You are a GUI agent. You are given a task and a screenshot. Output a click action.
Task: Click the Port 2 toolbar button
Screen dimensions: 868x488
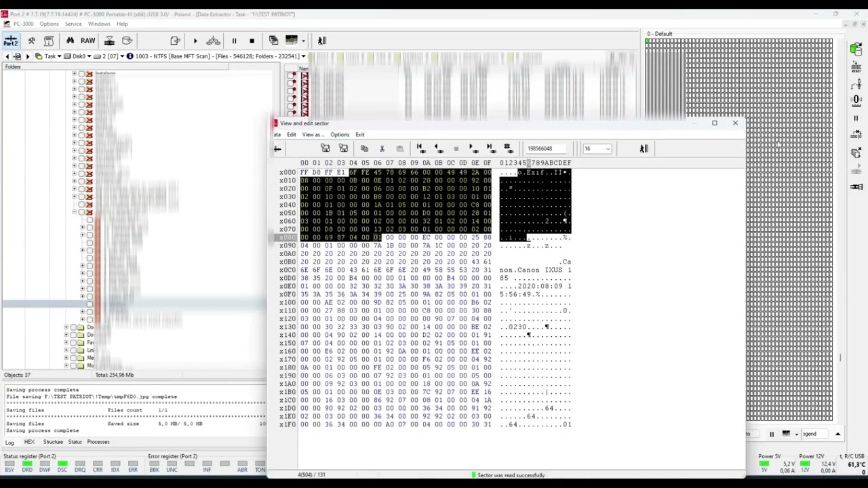pos(11,41)
